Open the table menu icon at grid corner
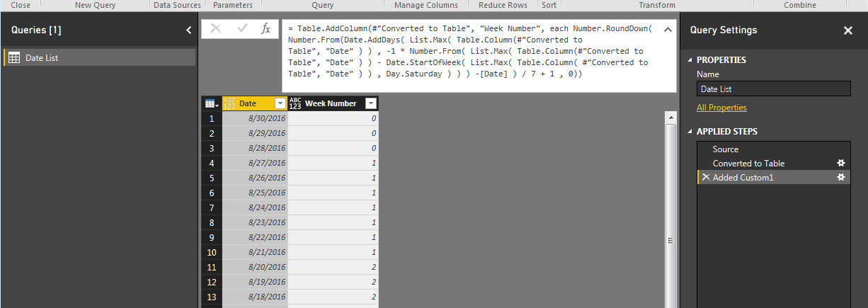 tap(212, 103)
